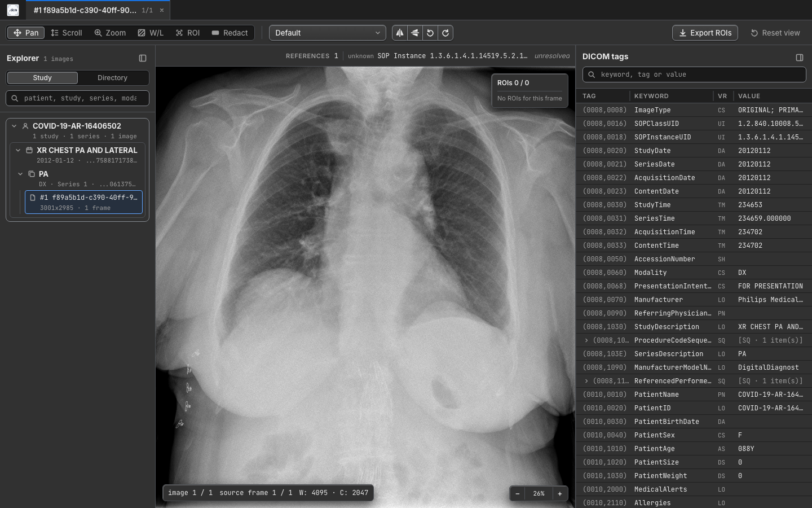Close the f89a5b1d file tab
Viewport: 812px width, 508px height.
point(162,10)
